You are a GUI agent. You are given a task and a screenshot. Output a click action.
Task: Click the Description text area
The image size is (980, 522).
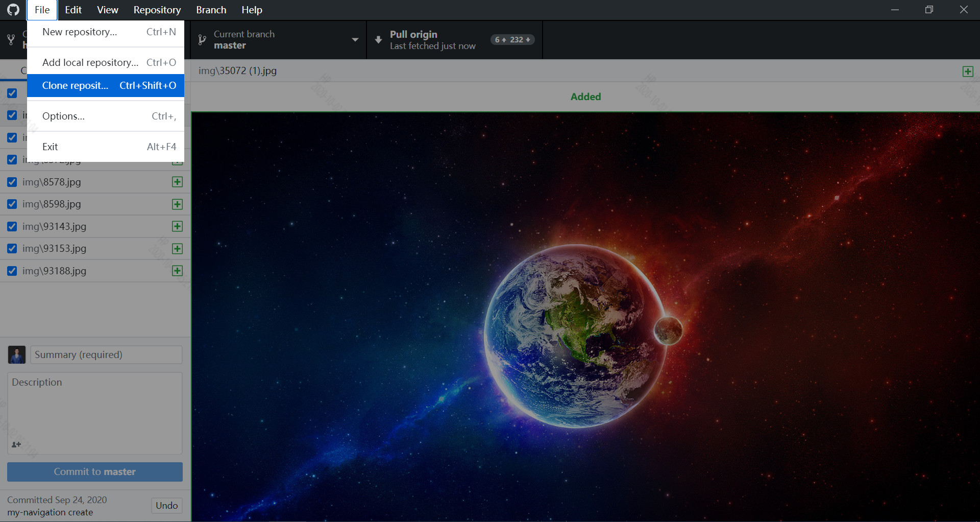95,413
